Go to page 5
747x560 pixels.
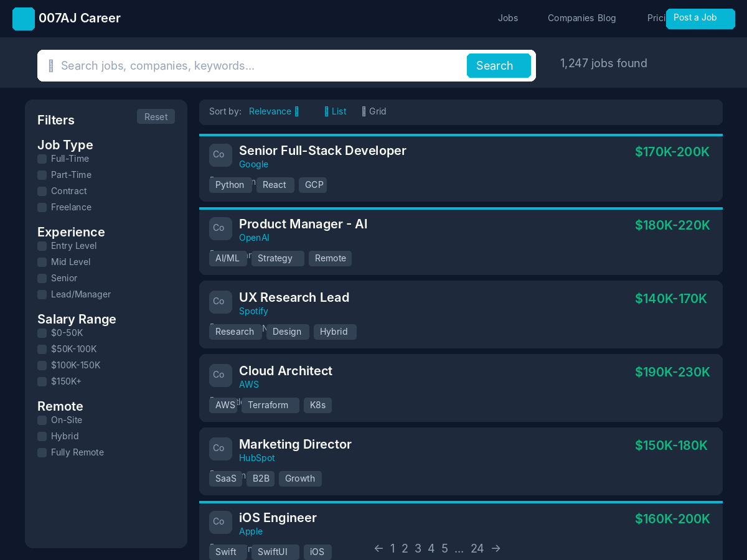pyautogui.click(x=444, y=548)
